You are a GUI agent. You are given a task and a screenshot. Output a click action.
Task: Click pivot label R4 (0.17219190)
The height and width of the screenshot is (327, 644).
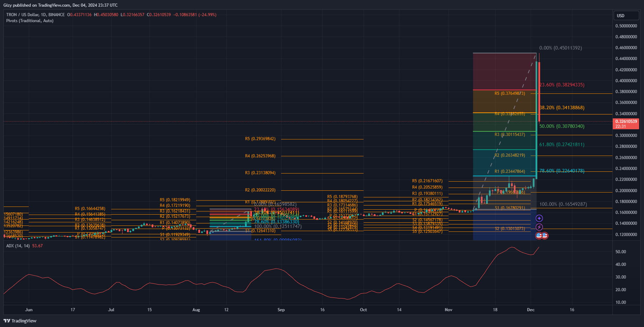(175, 205)
